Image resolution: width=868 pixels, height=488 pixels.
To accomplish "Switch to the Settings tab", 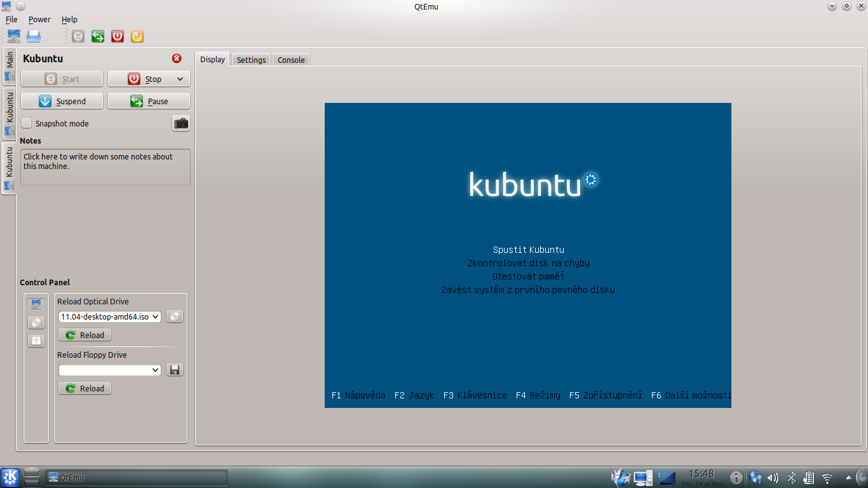I will click(251, 60).
